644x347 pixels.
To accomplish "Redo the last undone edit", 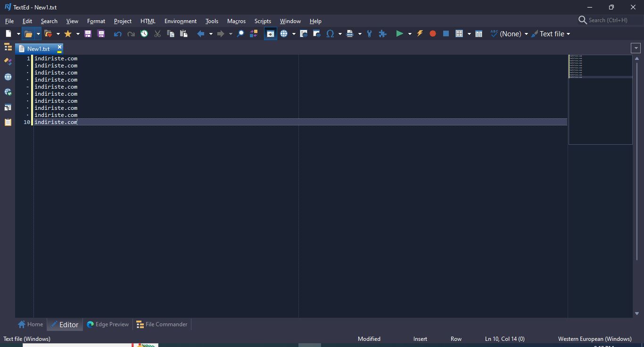I will pyautogui.click(x=131, y=33).
